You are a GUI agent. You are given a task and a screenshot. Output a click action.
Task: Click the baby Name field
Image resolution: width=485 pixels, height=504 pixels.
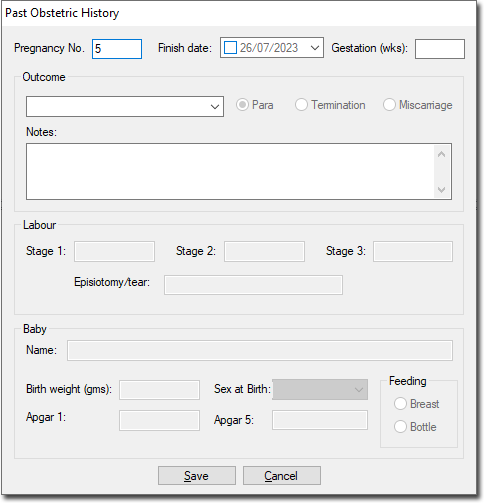[260, 350]
